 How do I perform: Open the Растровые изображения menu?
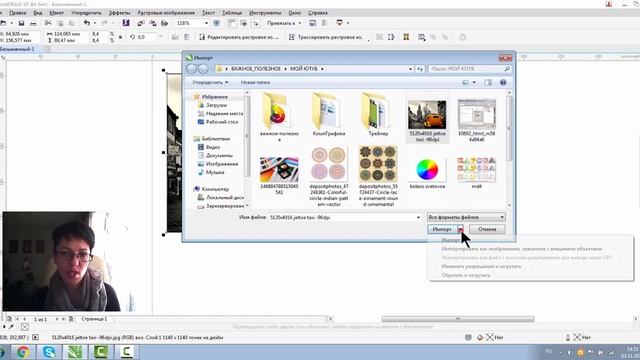point(166,13)
